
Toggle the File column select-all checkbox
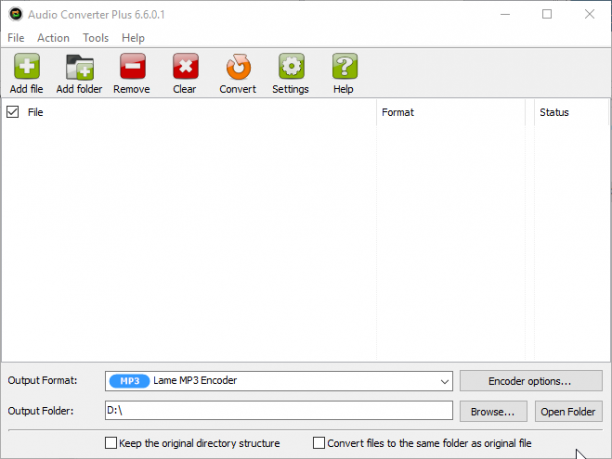[12, 112]
